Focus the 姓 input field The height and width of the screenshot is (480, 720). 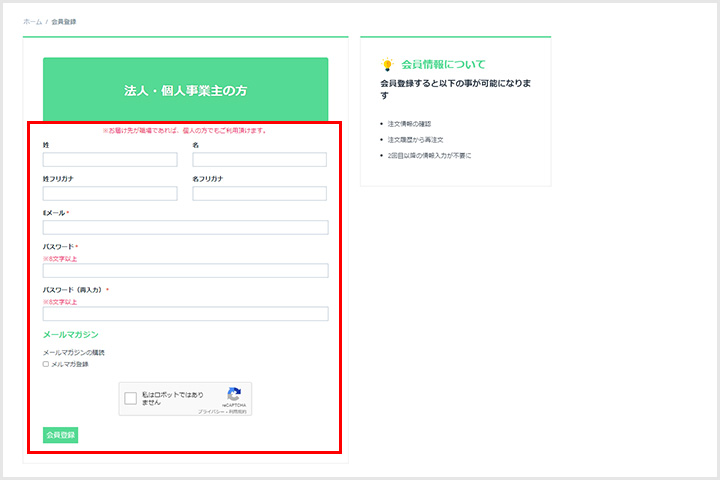click(x=110, y=159)
